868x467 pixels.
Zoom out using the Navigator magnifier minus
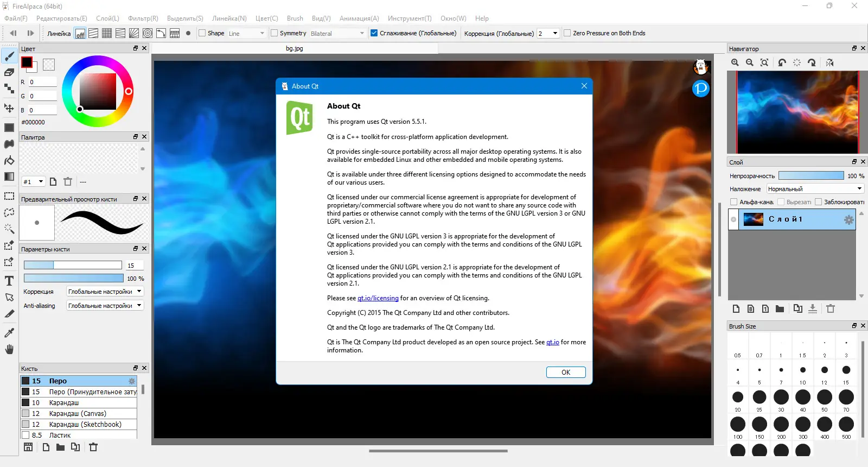(750, 62)
